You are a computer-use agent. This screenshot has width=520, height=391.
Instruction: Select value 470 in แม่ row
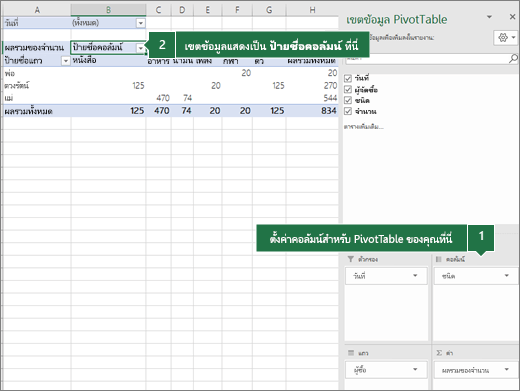pos(158,98)
